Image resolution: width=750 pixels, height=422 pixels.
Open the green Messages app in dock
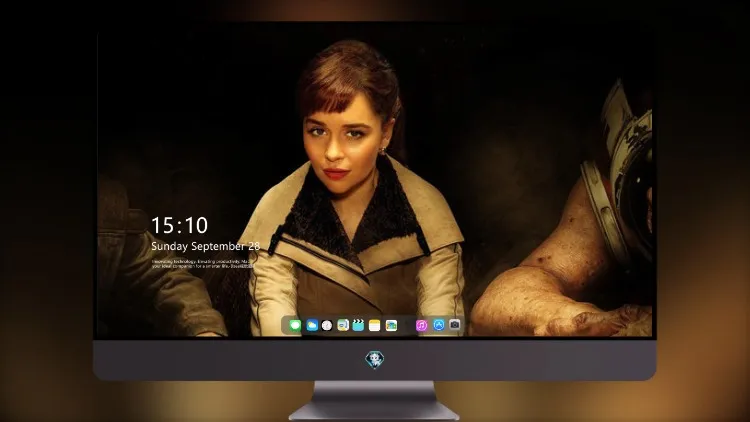pos(295,325)
